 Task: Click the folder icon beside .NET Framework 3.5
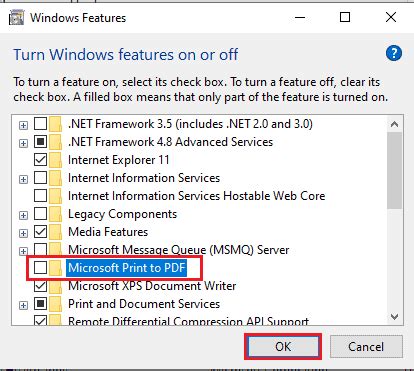(56, 124)
